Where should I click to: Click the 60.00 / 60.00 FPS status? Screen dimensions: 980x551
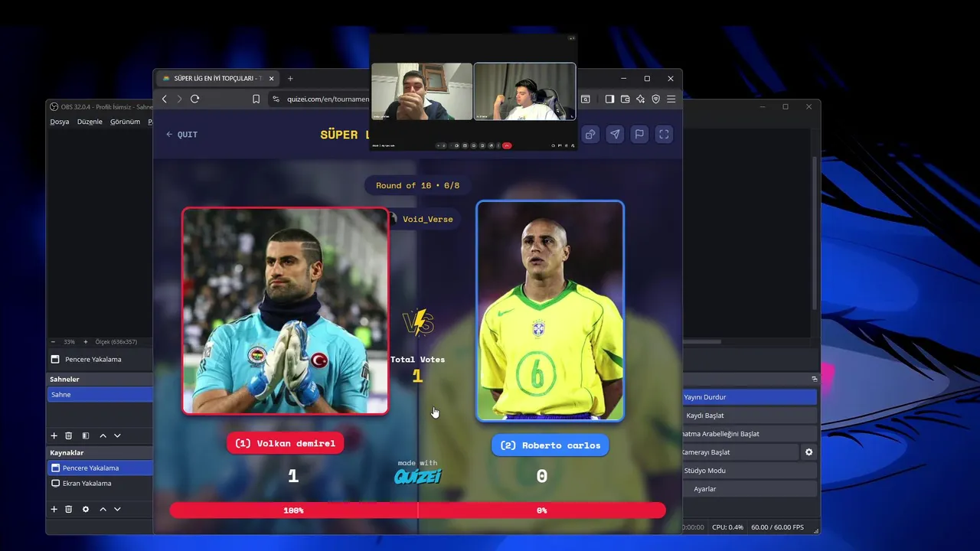click(778, 527)
